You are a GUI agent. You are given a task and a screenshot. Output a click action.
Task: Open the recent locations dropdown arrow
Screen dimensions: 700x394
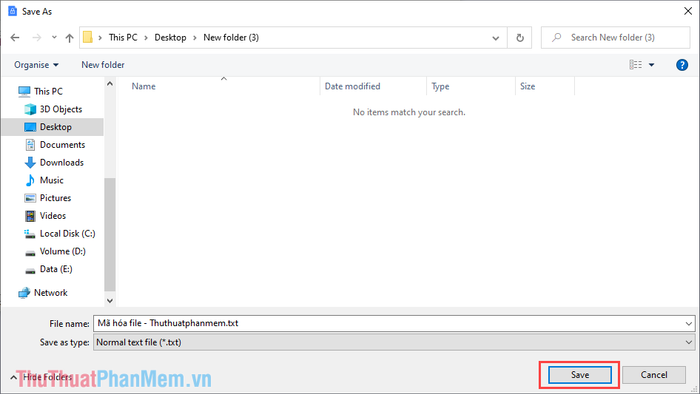click(54, 38)
